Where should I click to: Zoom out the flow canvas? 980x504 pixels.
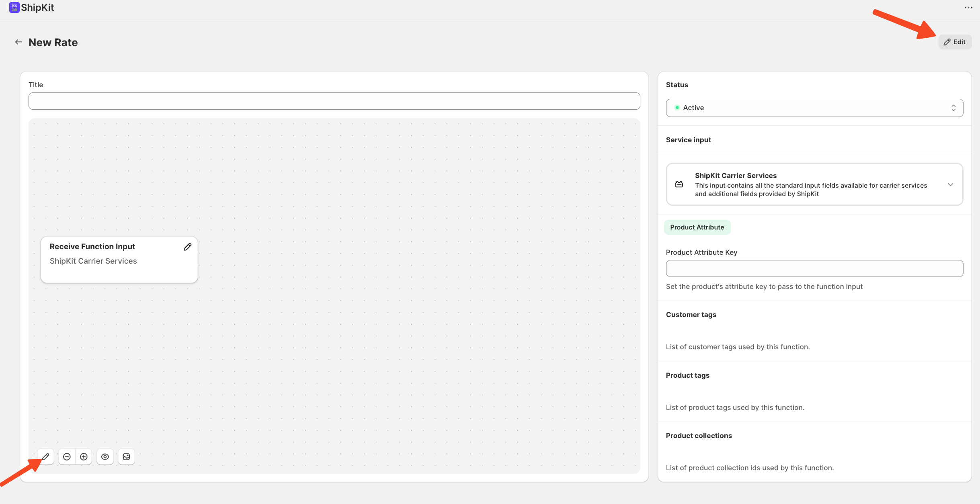67,457
